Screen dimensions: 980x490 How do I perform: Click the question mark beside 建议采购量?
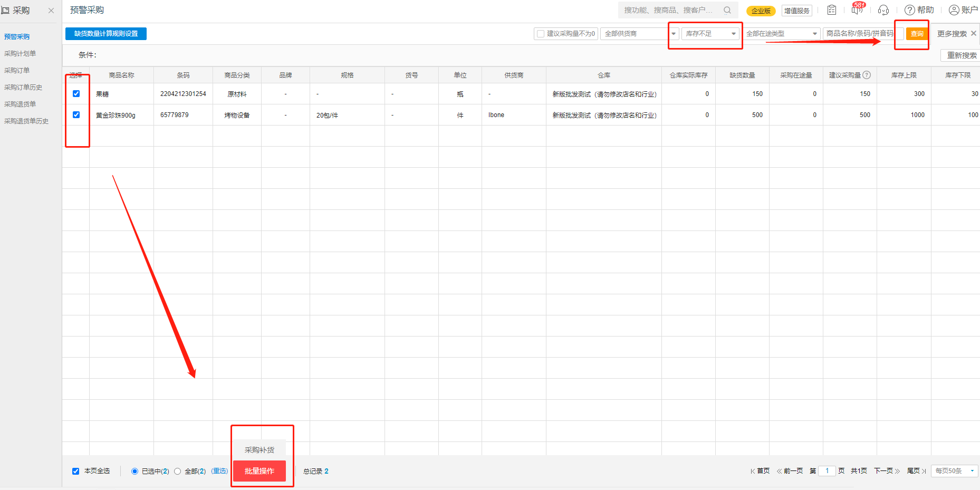pos(868,74)
